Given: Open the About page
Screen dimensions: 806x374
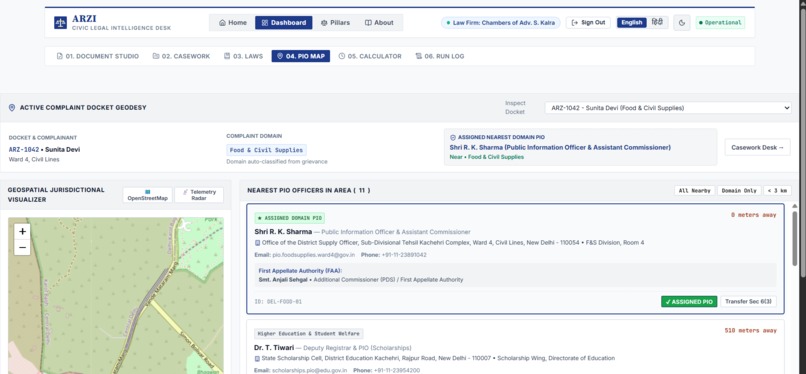Looking at the screenshot, I should point(379,23).
